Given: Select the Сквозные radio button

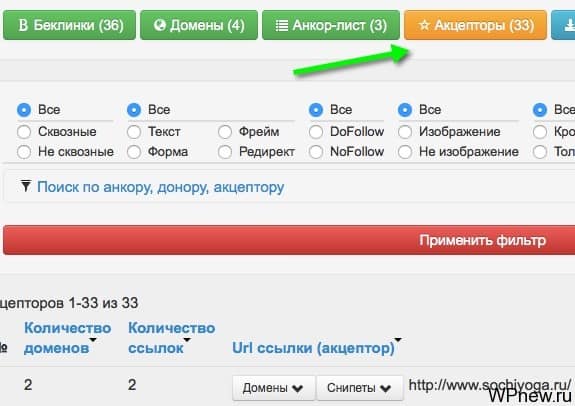Looking at the screenshot, I should coord(24,132).
